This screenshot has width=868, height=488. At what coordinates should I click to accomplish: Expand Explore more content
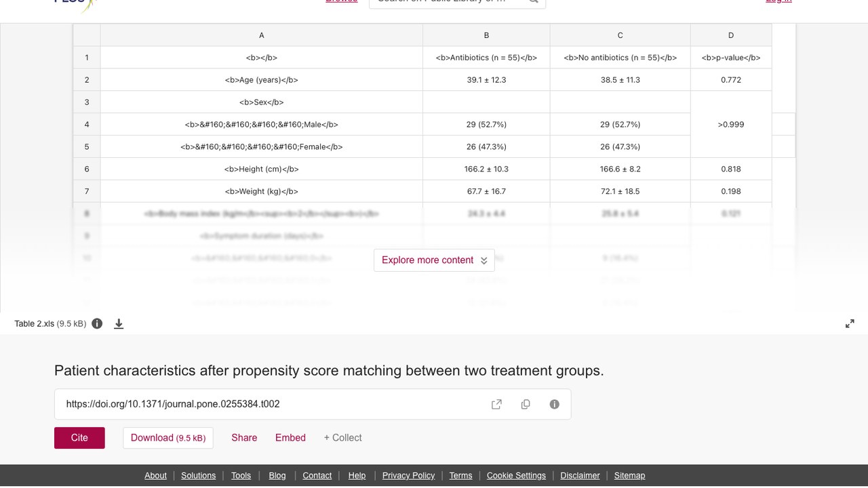[434, 260]
